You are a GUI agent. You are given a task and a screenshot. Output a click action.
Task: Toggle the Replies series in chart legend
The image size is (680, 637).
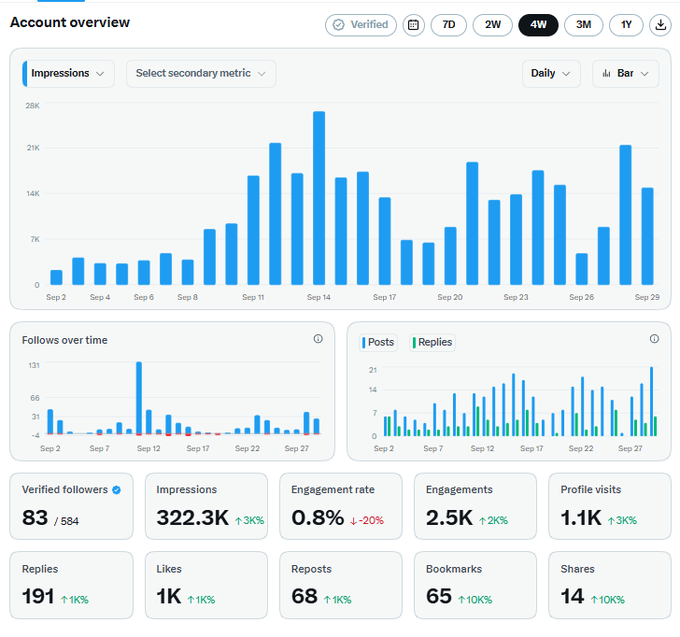pos(432,342)
